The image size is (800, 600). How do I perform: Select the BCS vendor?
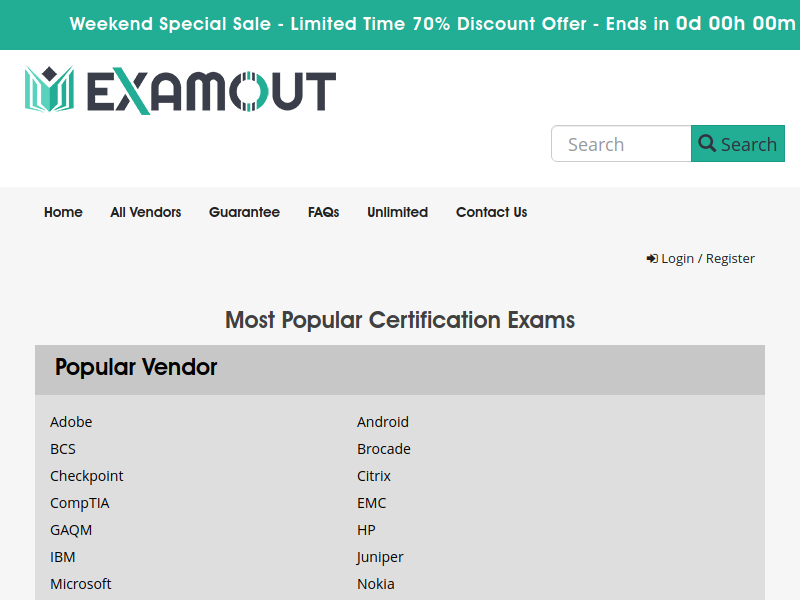click(x=63, y=449)
